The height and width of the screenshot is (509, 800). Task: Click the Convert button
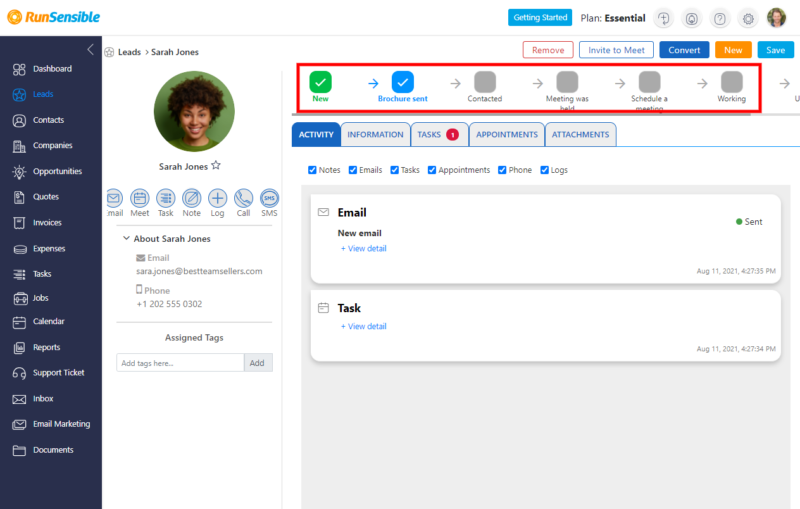pos(684,50)
